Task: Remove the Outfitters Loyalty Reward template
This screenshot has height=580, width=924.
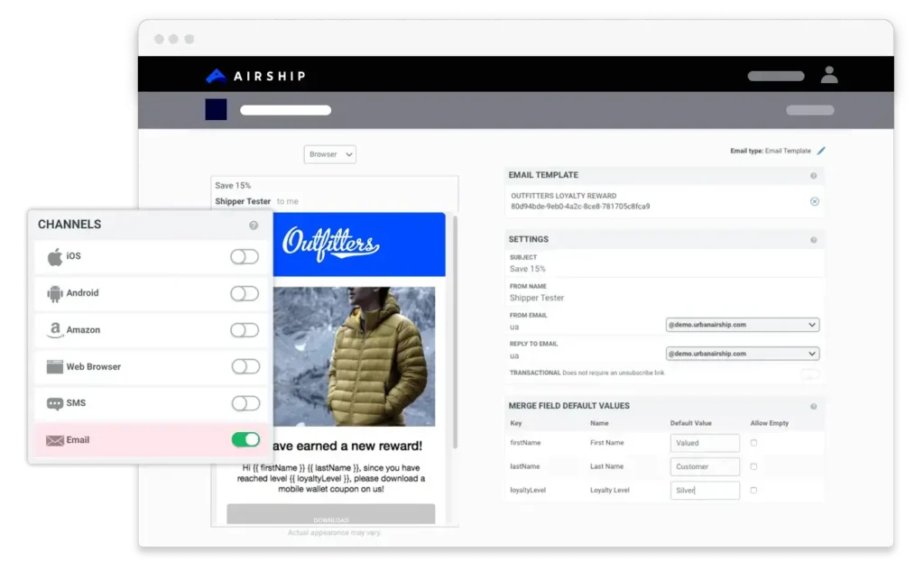Action: (814, 201)
